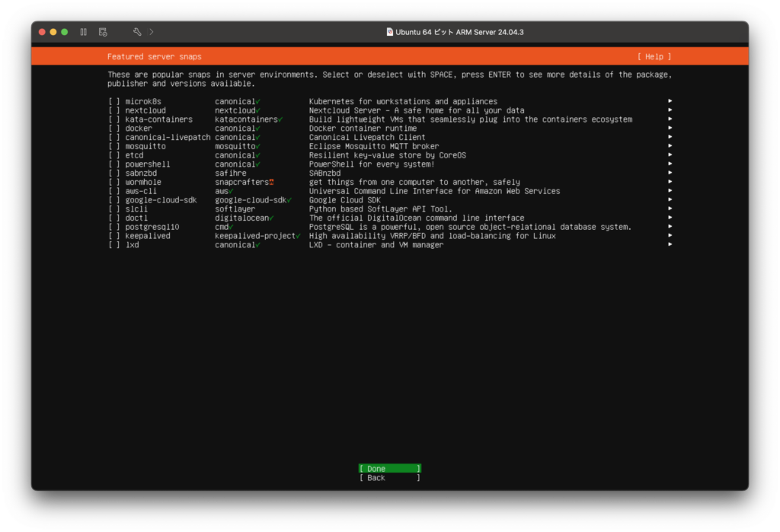Expand details arrow for the nextcloud row

pyautogui.click(x=670, y=110)
